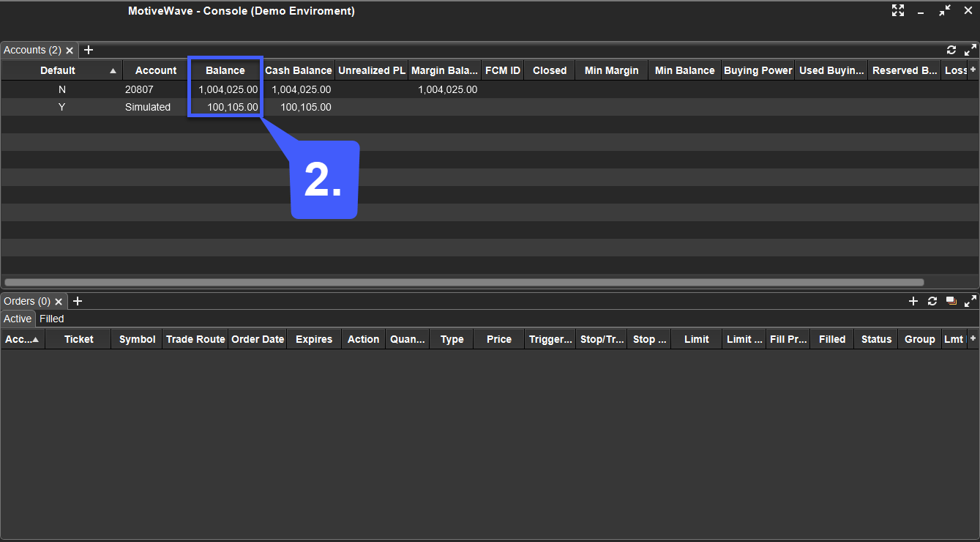
Task: Refresh the Orders panel
Action: click(932, 301)
